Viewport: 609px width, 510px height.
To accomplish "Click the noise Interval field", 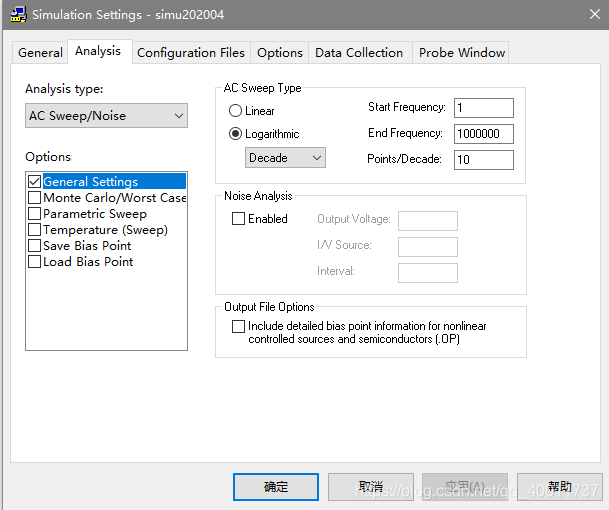I will click(x=428, y=273).
